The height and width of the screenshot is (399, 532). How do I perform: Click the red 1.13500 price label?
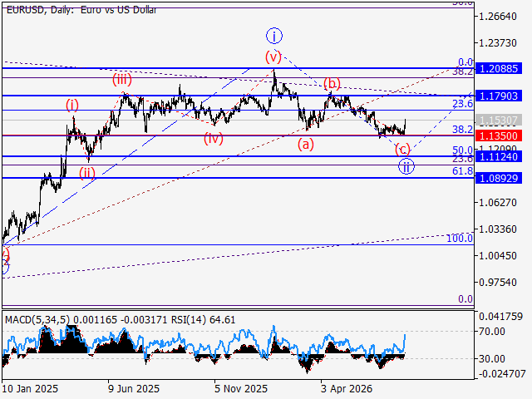pos(499,135)
